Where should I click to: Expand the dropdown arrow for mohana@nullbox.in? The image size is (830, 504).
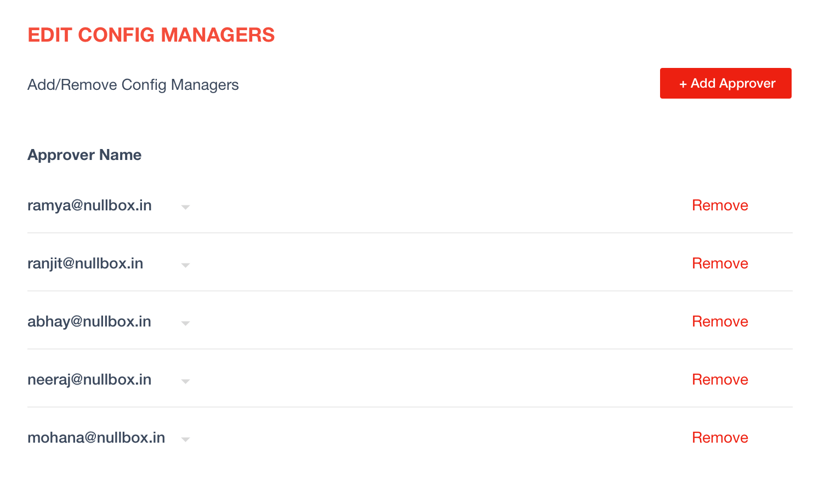coord(185,439)
